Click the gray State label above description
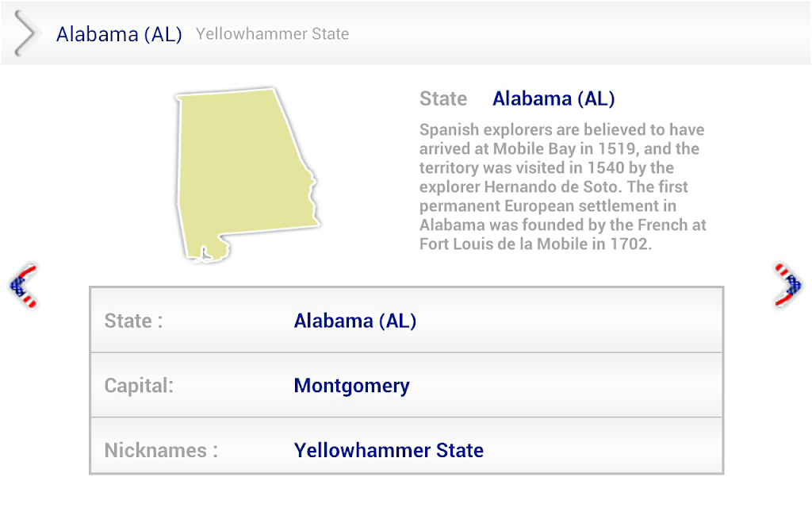Image resolution: width=812 pixels, height=508 pixels. click(x=443, y=98)
